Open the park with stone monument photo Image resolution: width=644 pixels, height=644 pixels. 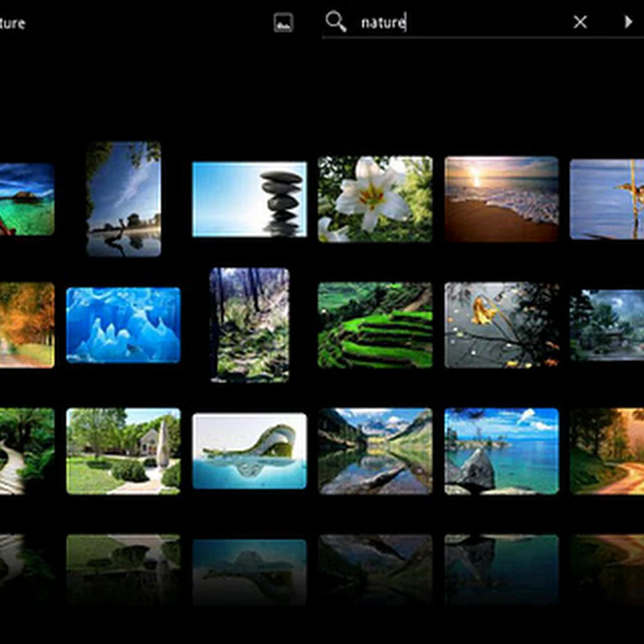(x=123, y=451)
